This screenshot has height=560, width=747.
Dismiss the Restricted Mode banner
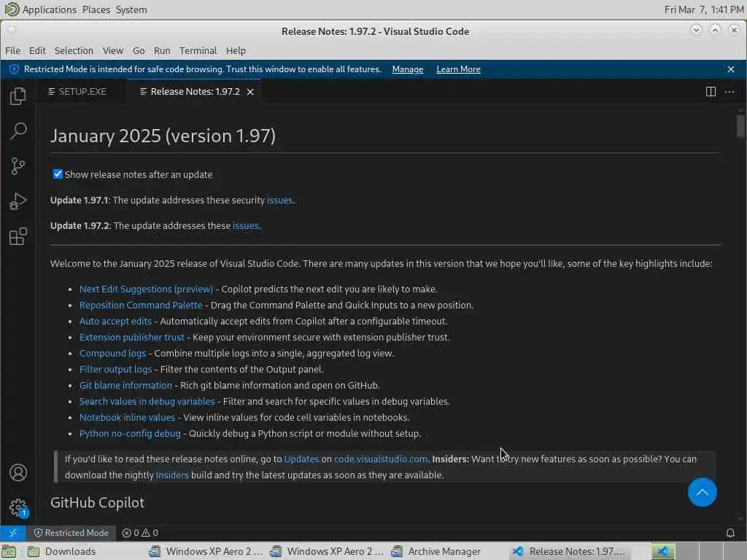731,69
